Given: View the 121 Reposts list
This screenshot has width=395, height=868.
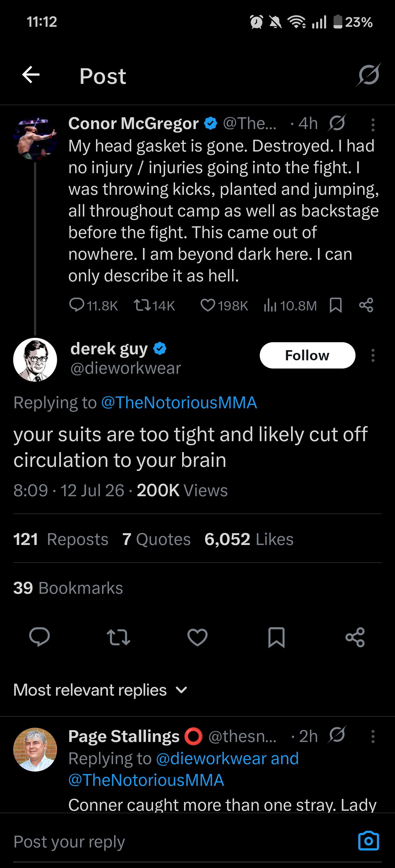Looking at the screenshot, I should click(x=61, y=539).
